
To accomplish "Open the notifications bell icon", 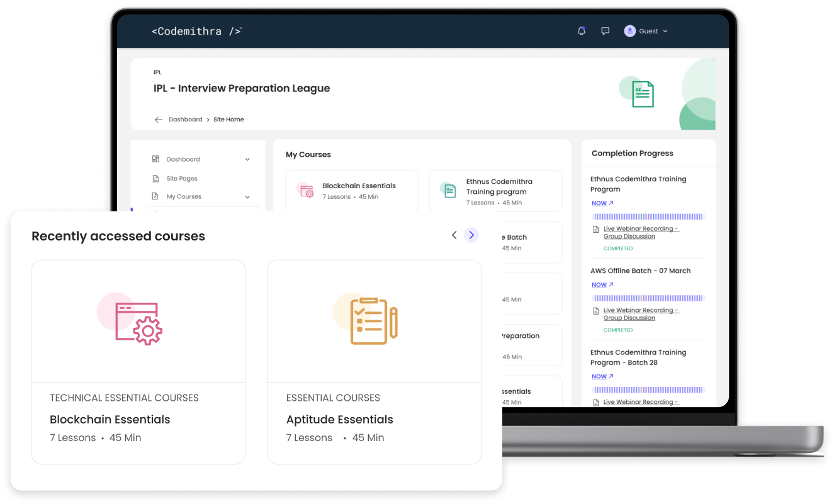I will coord(581,31).
